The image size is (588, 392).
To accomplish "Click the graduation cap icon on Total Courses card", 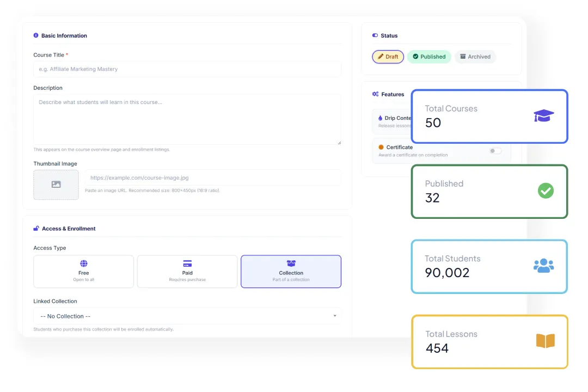I will [x=543, y=116].
